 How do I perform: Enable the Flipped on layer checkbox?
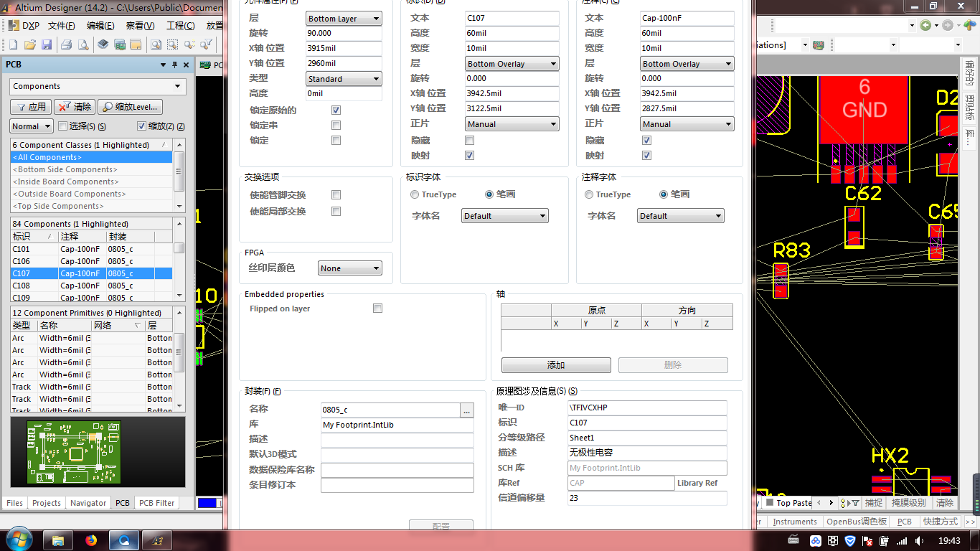(x=377, y=309)
